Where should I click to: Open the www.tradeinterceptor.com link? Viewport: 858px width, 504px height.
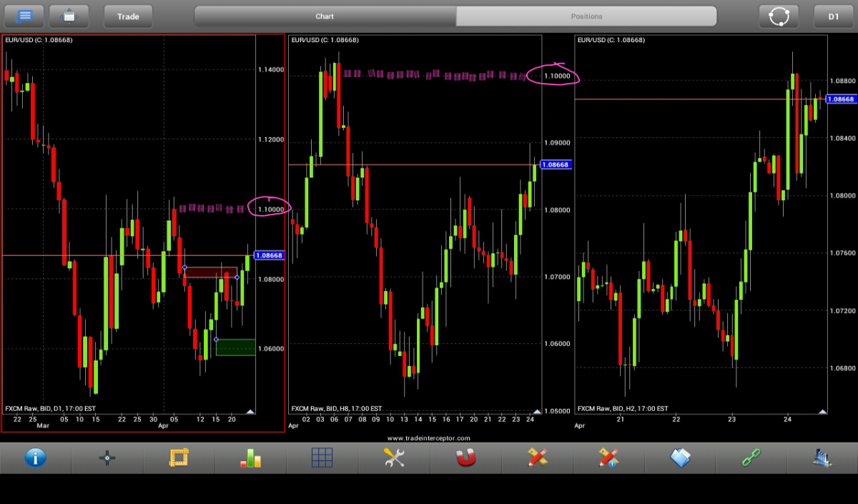tap(429, 438)
